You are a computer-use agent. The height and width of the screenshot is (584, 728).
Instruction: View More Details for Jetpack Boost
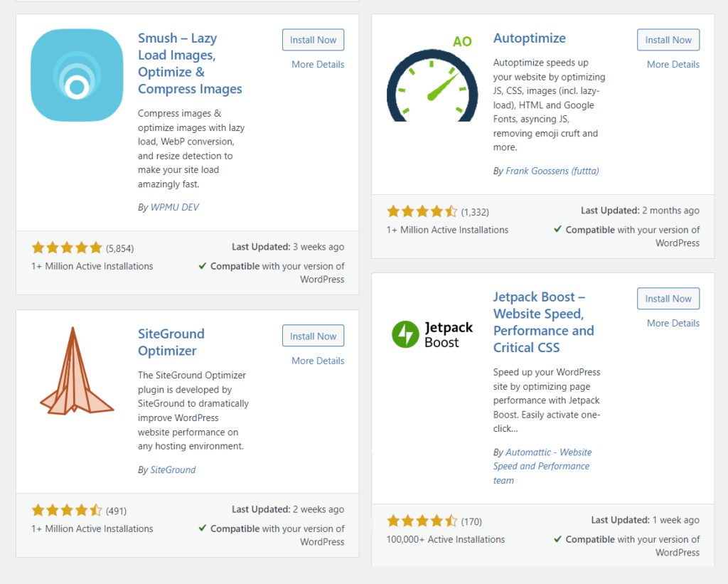point(673,324)
